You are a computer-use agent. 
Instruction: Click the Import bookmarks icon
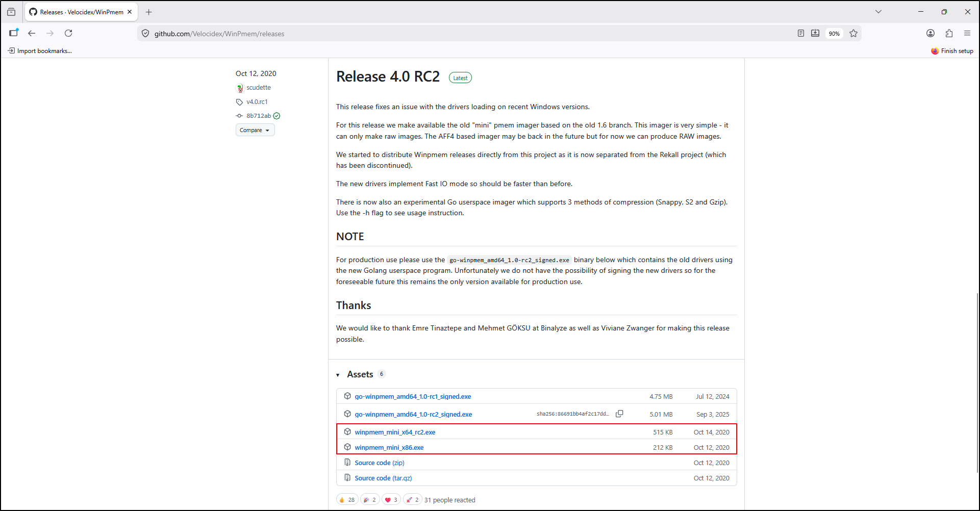(11, 50)
